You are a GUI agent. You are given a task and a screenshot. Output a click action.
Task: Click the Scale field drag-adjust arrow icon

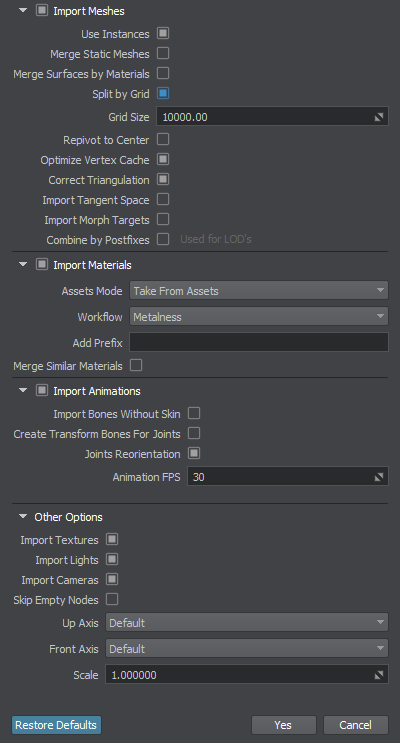pyautogui.click(x=379, y=675)
